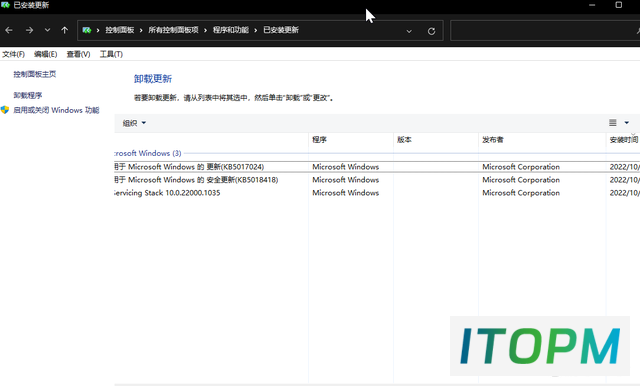640x386 pixels.
Task: Click Microsoft Corporation in the KB5018418 row
Action: pyautogui.click(x=521, y=180)
